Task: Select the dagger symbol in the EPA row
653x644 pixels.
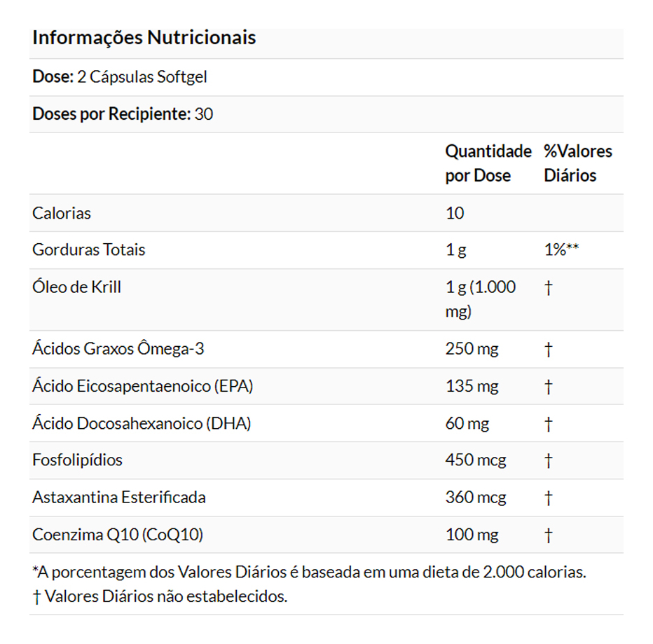Action: (x=548, y=386)
